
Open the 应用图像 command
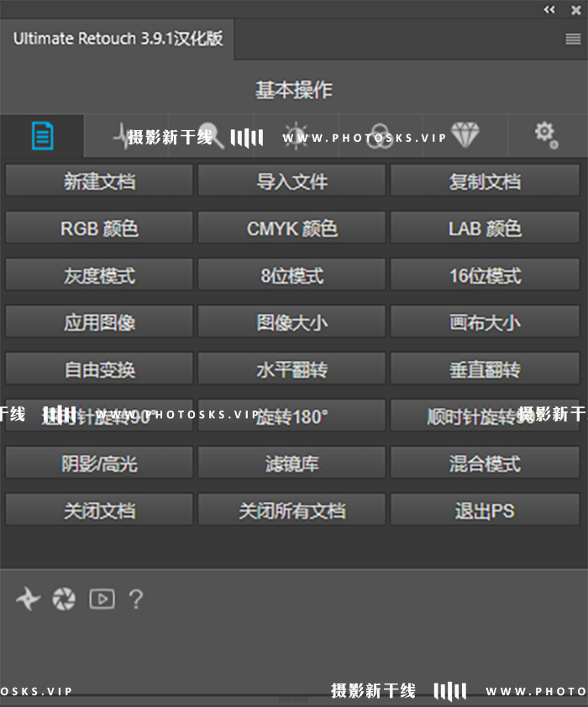[x=99, y=322]
